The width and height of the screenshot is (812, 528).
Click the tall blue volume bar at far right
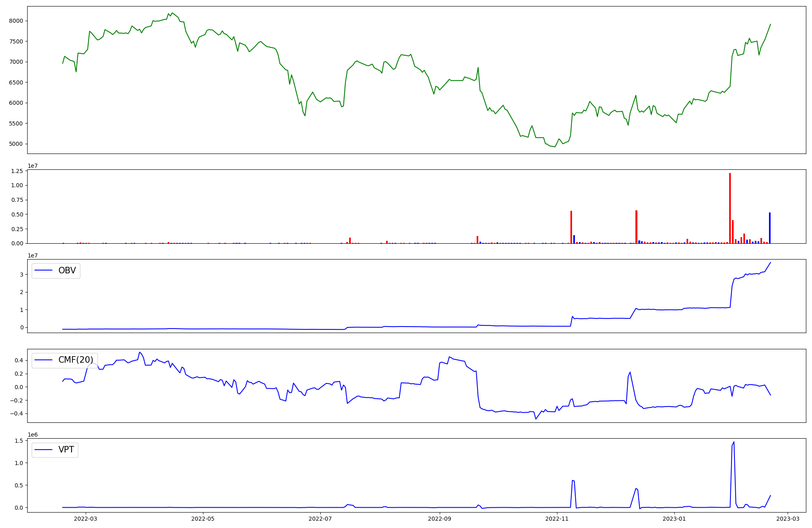(769, 227)
